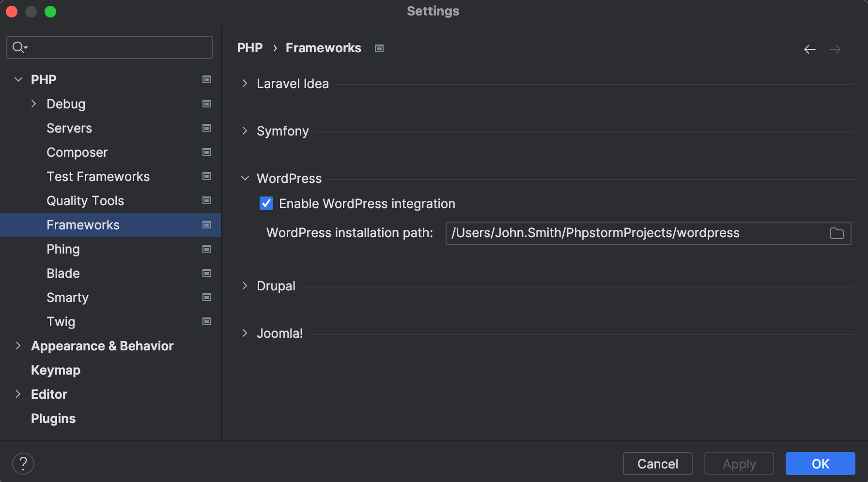Image resolution: width=868 pixels, height=482 pixels.
Task: Expand Appearance & Behavior in the sidebar
Action: click(18, 346)
